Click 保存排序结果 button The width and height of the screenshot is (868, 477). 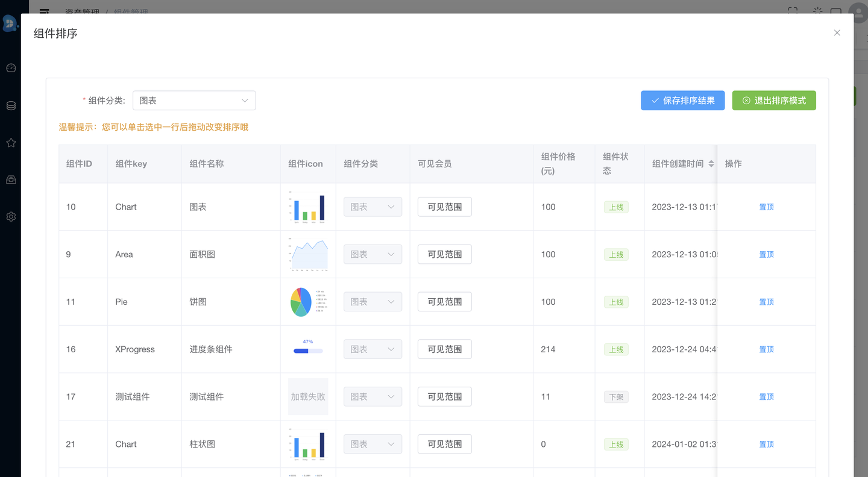[x=682, y=101]
